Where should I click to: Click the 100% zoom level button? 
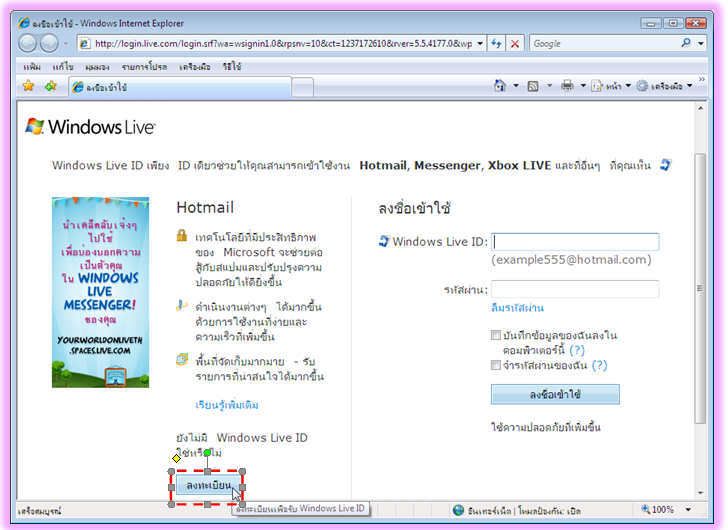[x=657, y=510]
